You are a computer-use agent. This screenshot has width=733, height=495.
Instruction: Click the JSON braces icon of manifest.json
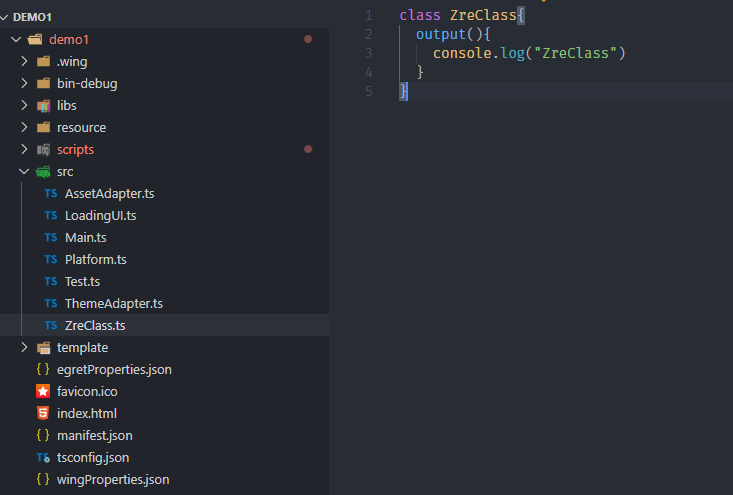pyautogui.click(x=43, y=435)
